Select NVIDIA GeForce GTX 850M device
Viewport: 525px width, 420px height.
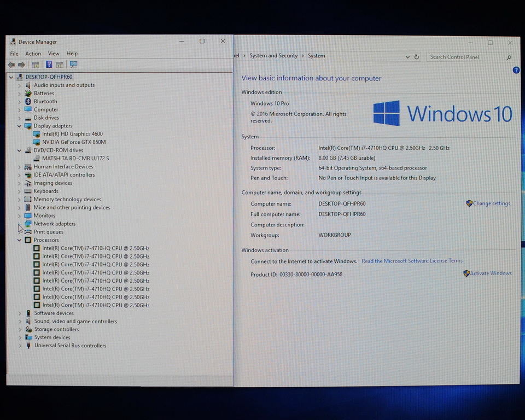click(74, 142)
